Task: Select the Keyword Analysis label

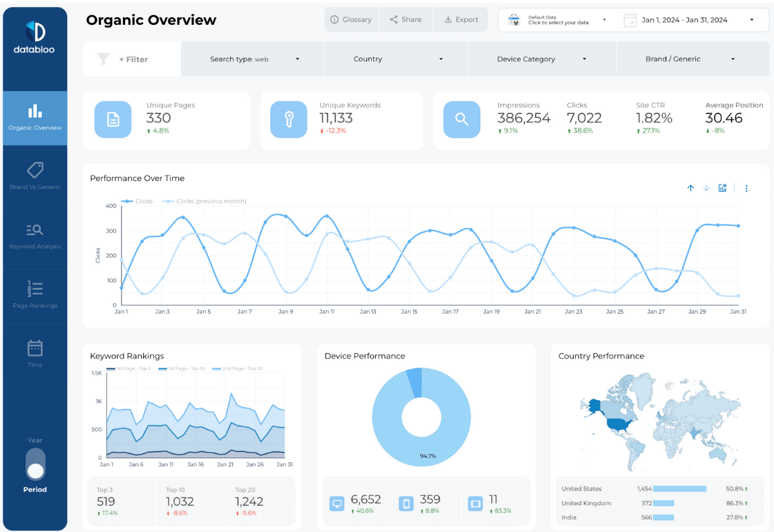Action: pyautogui.click(x=35, y=246)
